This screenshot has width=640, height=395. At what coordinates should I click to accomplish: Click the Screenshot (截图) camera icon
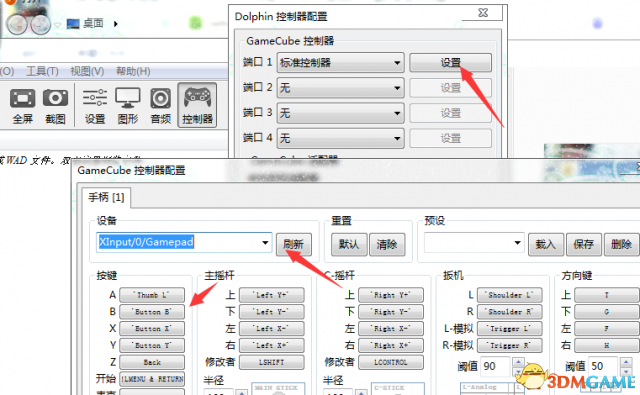(55, 105)
